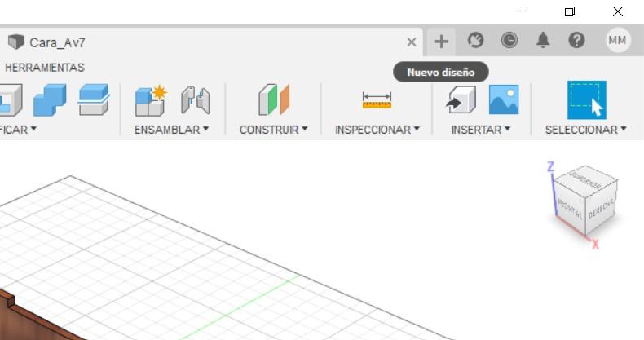Screen dimensions: 644x340
Task: Switch to the HERRAMIENTAS tab
Action: pyautogui.click(x=45, y=68)
